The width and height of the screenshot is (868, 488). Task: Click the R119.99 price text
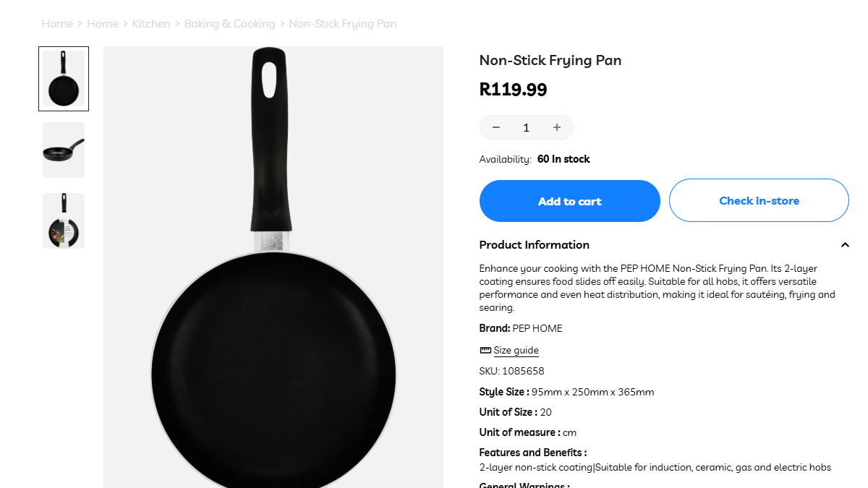pos(514,90)
